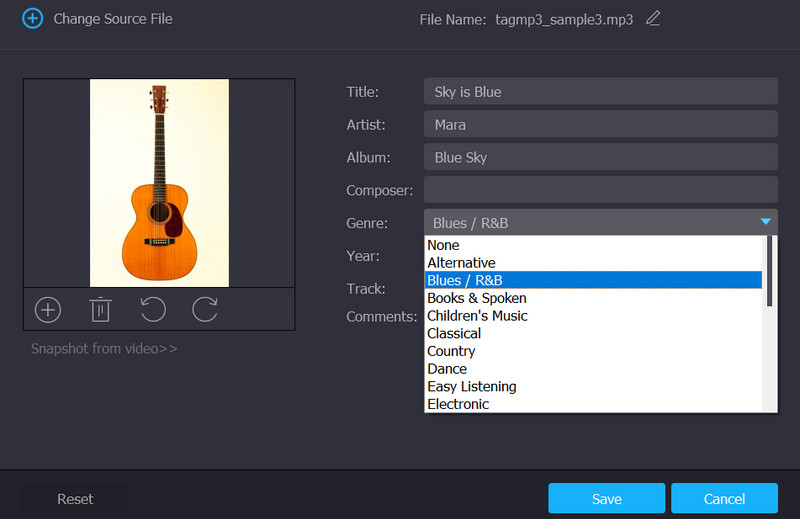Select the Country genre option
This screenshot has width=800, height=519.
[x=451, y=351]
